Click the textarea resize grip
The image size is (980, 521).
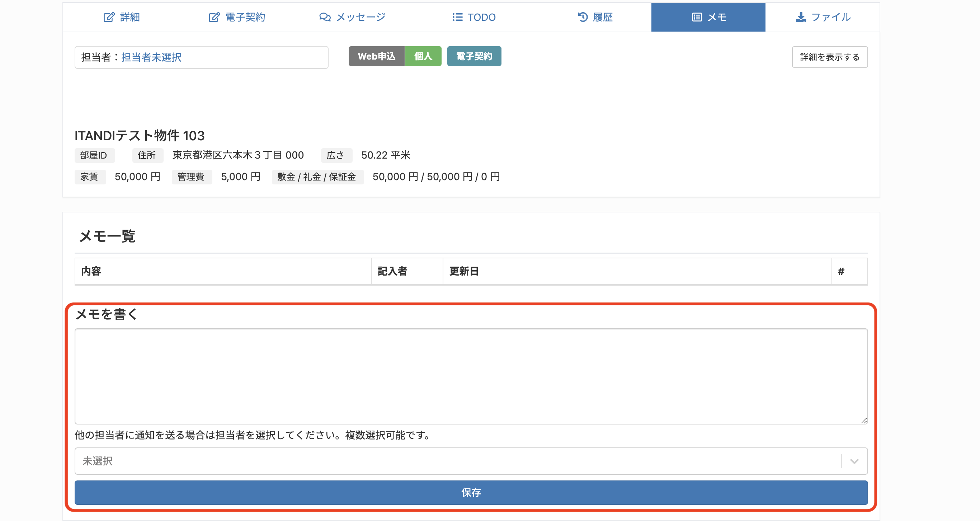[864, 420]
